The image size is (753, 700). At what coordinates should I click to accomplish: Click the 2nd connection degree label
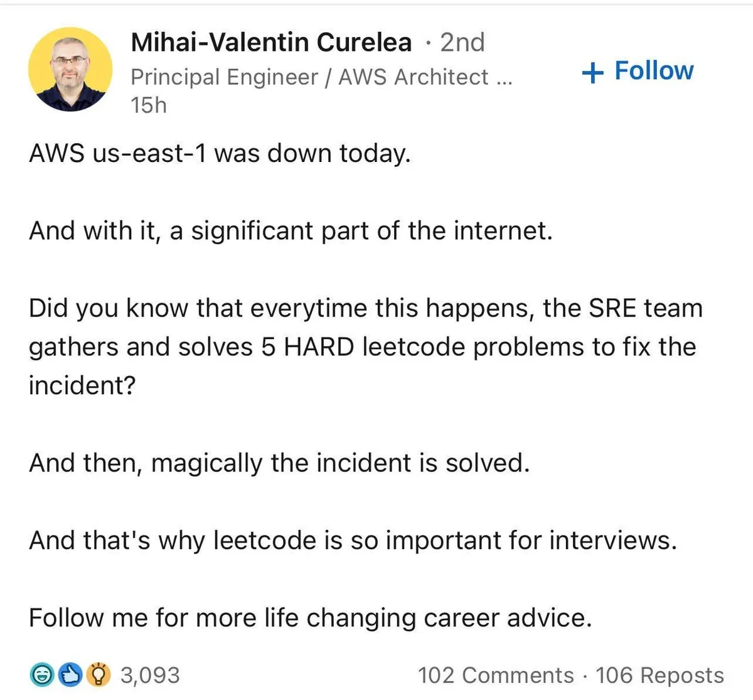462,43
